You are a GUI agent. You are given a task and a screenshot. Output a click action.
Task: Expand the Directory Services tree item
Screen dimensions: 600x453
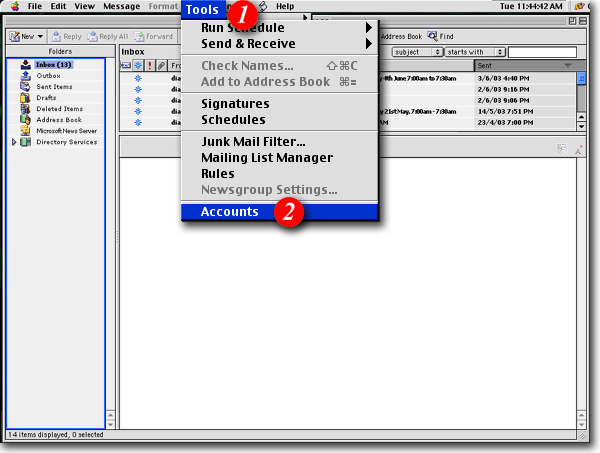coord(14,142)
